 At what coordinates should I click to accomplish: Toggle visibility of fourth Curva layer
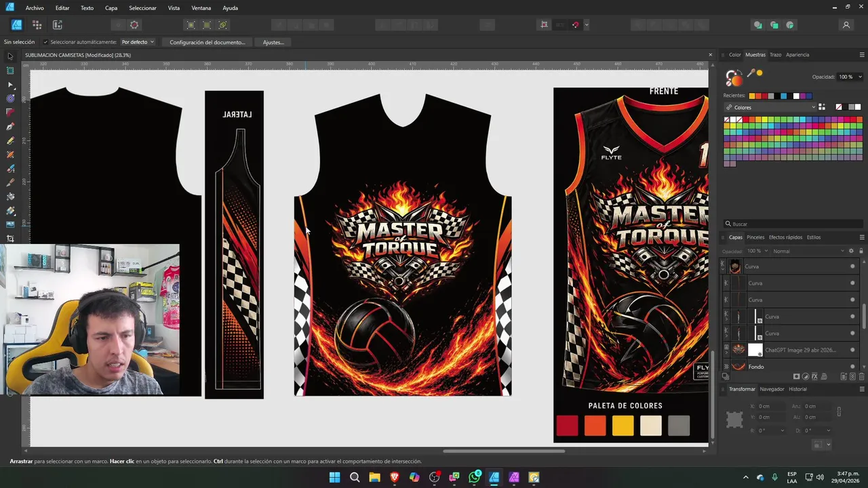point(852,317)
